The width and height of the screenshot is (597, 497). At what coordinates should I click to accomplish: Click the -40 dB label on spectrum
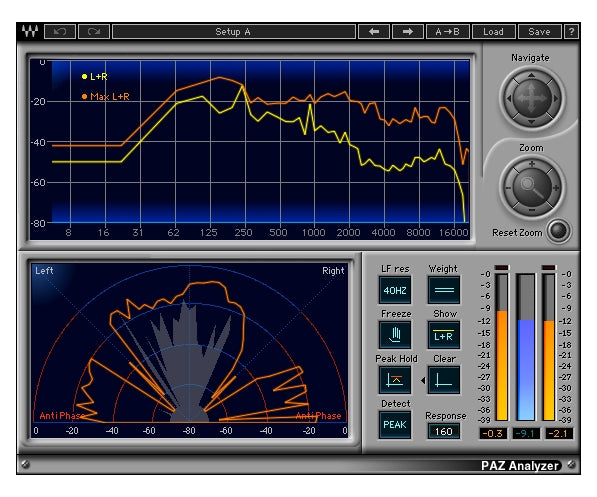click(38, 142)
